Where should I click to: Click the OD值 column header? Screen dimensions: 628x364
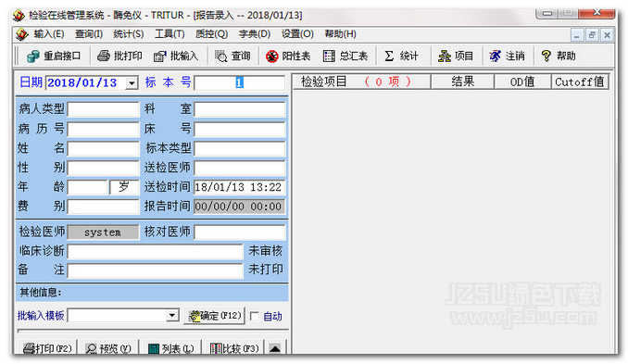click(522, 82)
